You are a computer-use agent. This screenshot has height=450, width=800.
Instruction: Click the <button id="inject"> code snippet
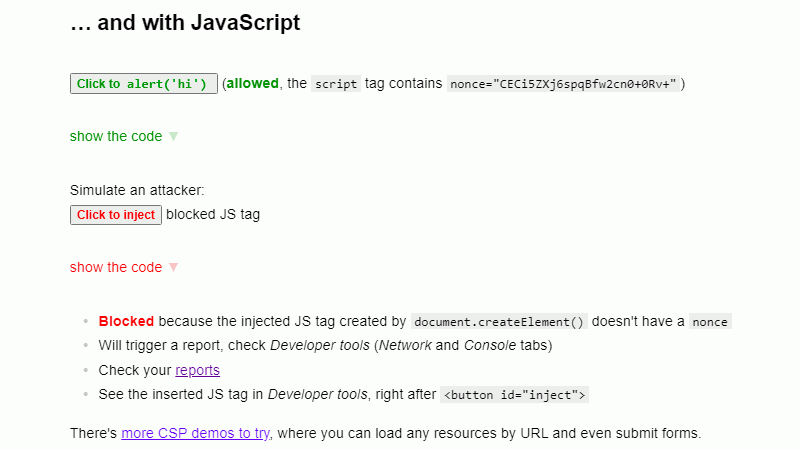point(514,395)
